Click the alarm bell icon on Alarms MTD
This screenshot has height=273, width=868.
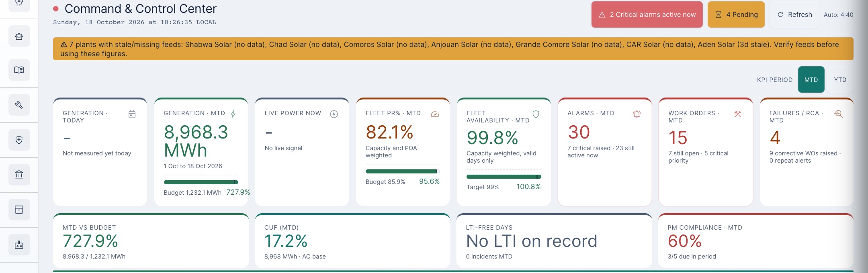click(x=637, y=114)
